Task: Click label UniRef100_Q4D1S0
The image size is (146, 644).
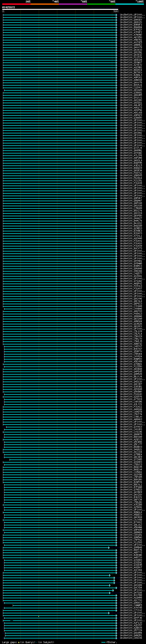Action: (x=131, y=382)
